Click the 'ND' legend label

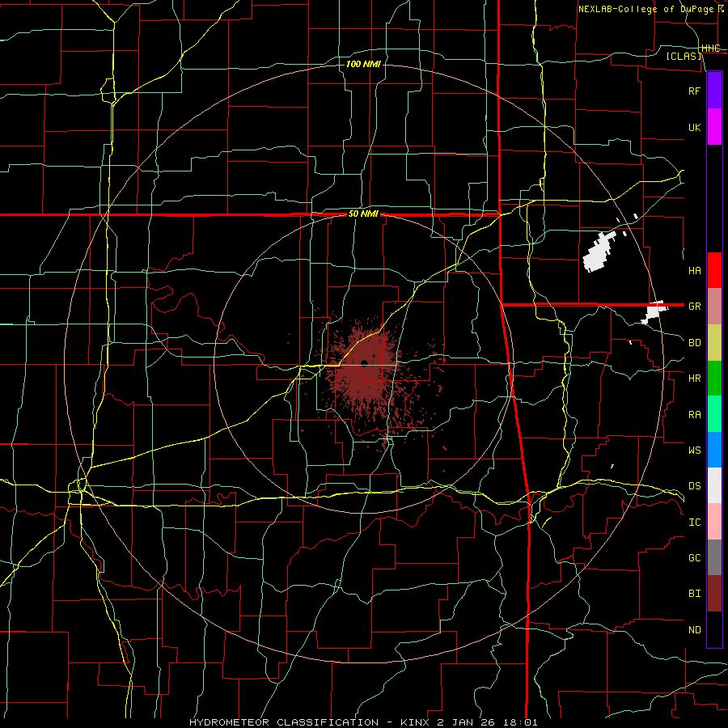[695, 630]
